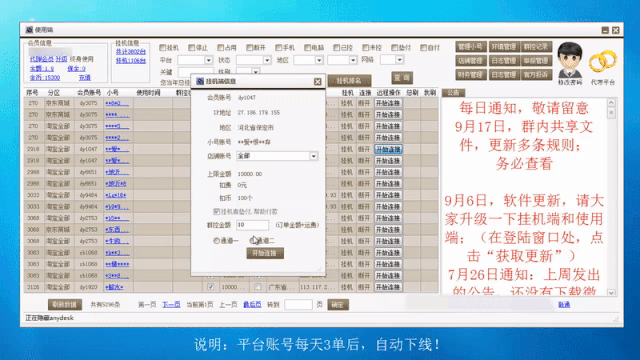Click the 刷新数据 button

click(65, 304)
